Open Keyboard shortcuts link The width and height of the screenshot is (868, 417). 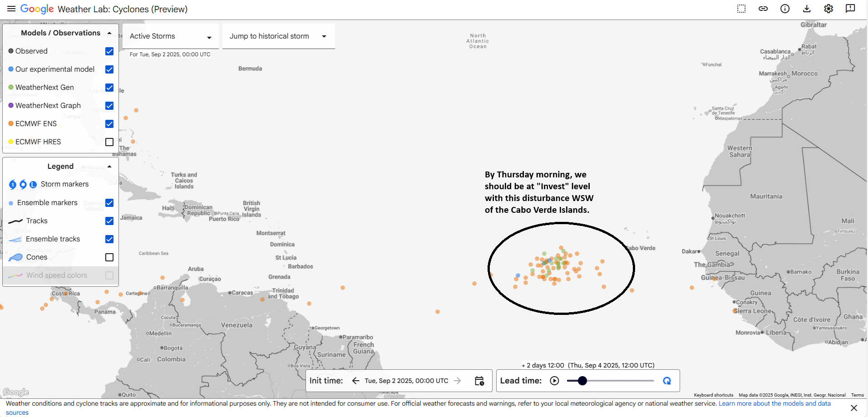(x=714, y=395)
